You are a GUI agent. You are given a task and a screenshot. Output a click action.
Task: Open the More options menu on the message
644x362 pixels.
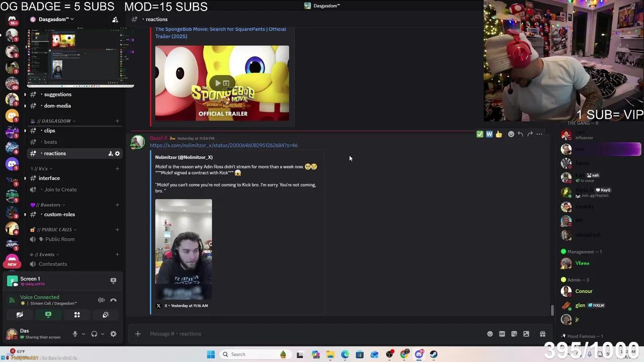tap(539, 134)
